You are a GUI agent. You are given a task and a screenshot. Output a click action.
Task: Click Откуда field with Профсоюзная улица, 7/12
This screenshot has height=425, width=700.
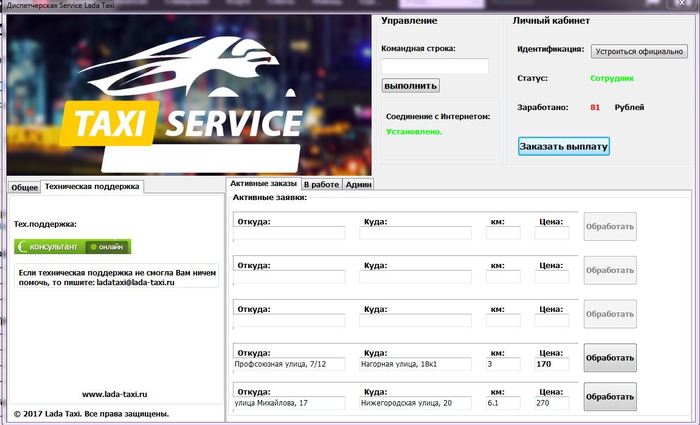289,364
